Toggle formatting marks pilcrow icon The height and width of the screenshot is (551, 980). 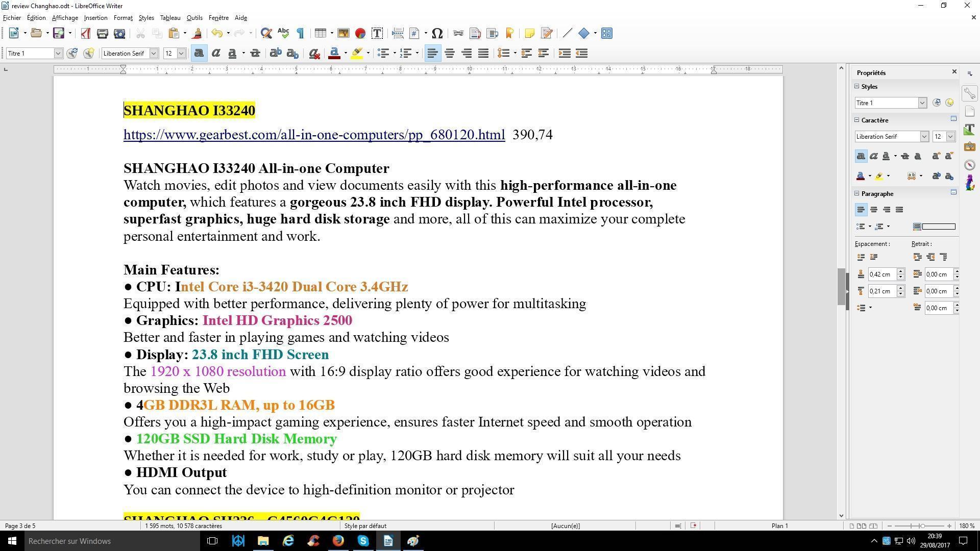pyautogui.click(x=301, y=34)
